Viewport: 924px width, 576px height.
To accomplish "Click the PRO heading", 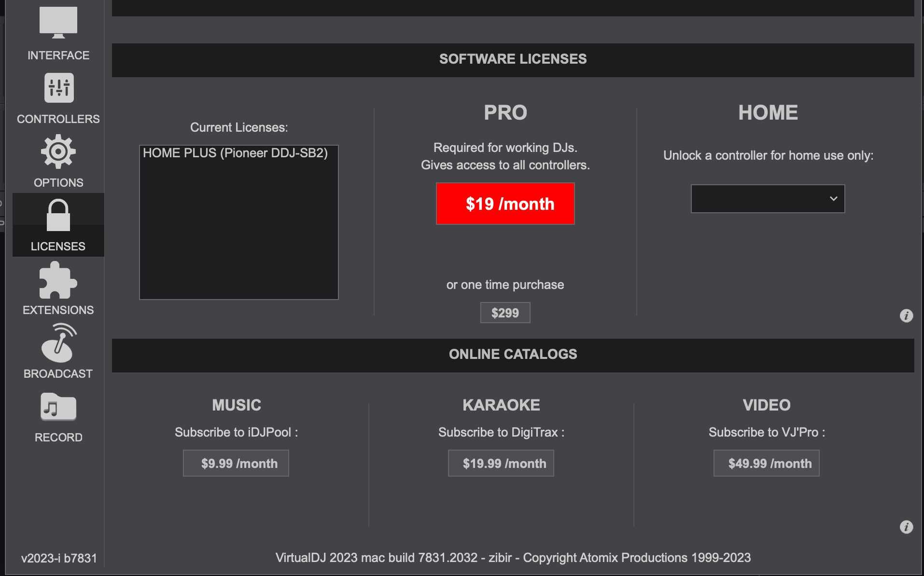I will point(505,113).
